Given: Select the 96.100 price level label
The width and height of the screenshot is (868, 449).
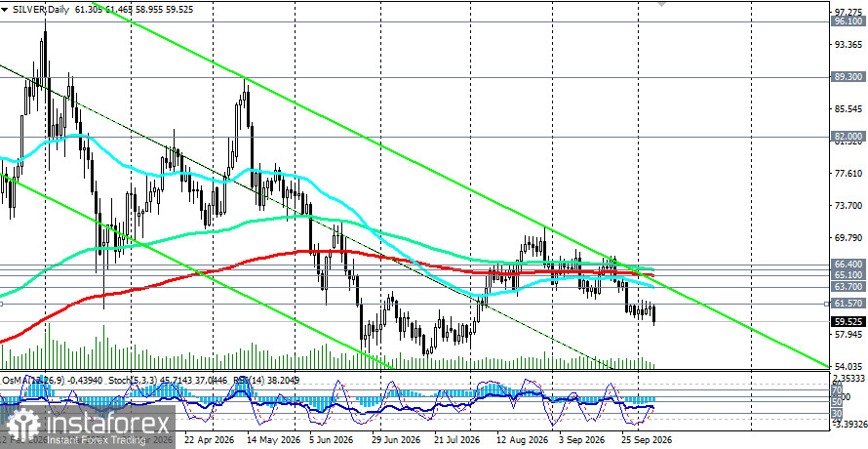Looking at the screenshot, I should (x=848, y=22).
